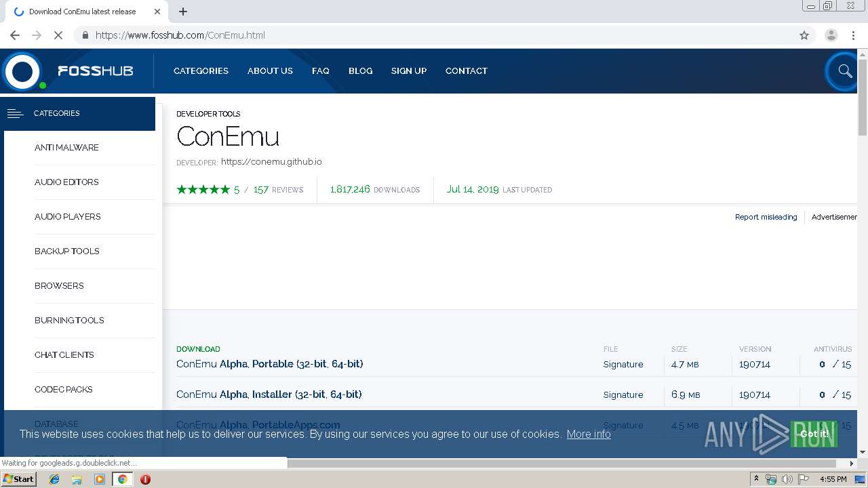Download ConEmu Alpha Installer
Viewport: 868px width, 488px height.
pyautogui.click(x=269, y=394)
